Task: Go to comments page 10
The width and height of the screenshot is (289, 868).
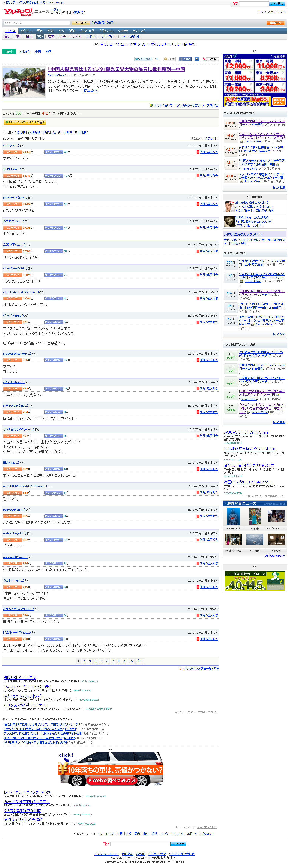Action: [131, 661]
